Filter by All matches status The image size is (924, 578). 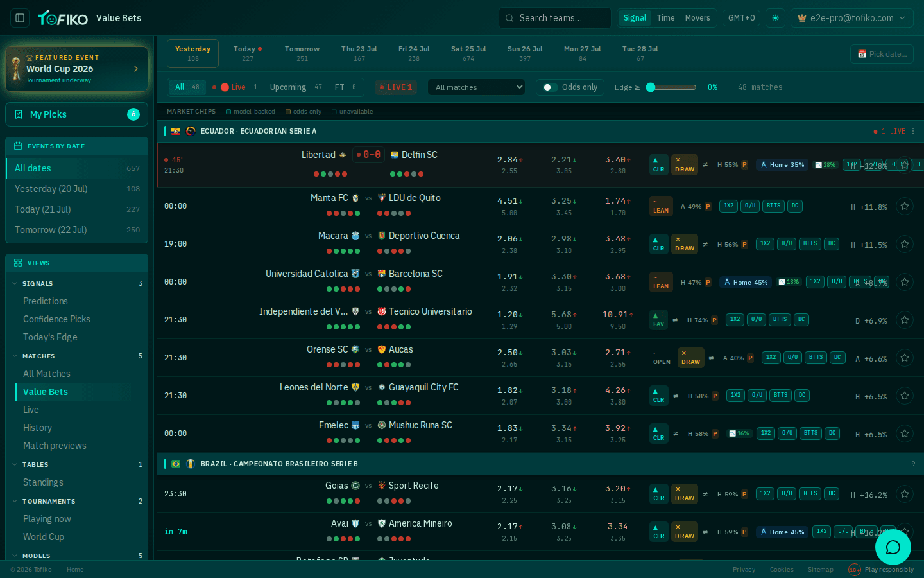tap(187, 87)
